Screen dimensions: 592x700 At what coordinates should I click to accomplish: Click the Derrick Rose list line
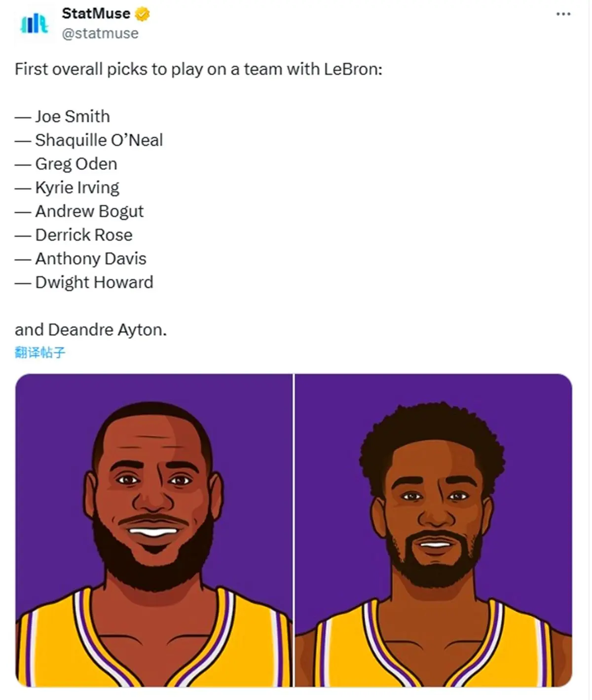74,235
